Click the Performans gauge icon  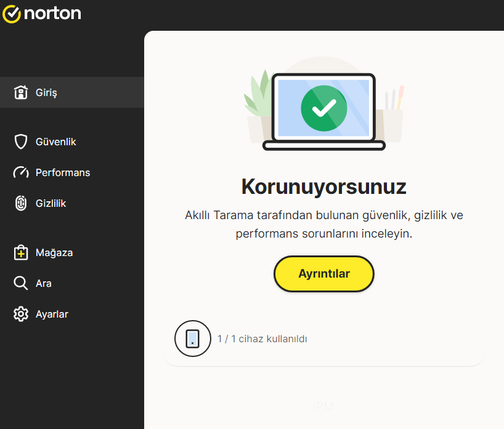(x=21, y=172)
